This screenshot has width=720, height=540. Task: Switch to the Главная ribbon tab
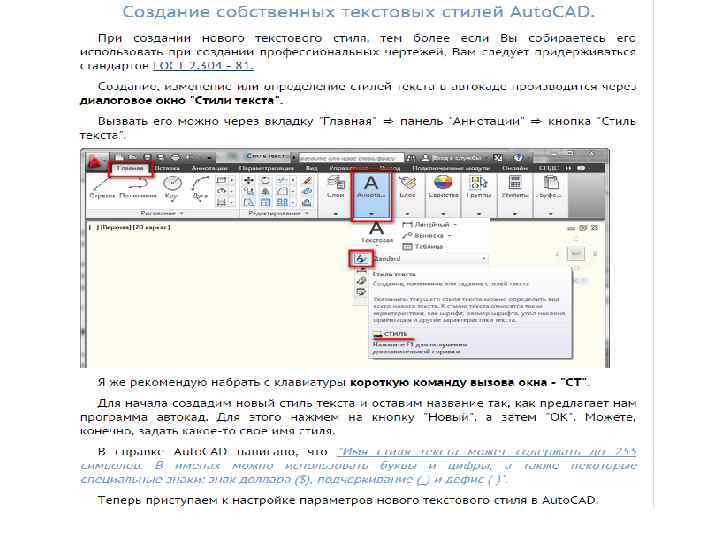[x=130, y=169]
